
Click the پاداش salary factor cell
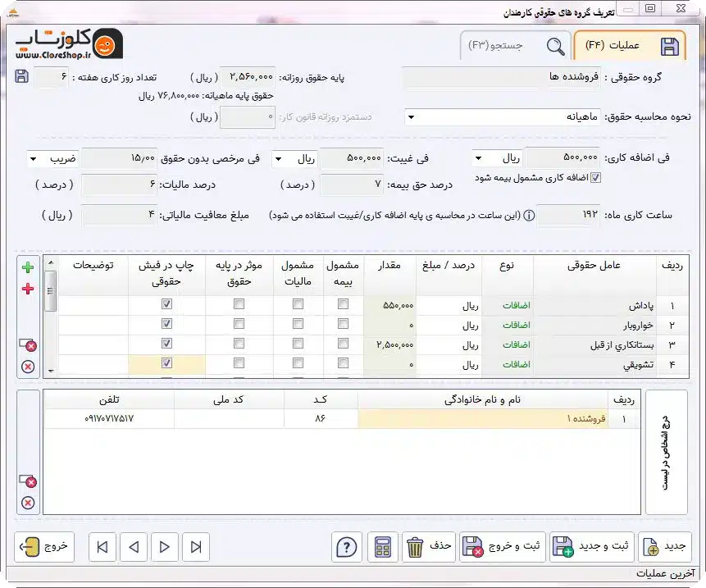point(595,306)
